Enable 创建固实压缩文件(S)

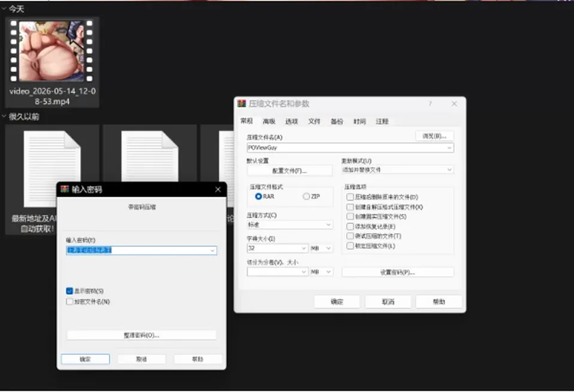click(x=350, y=217)
